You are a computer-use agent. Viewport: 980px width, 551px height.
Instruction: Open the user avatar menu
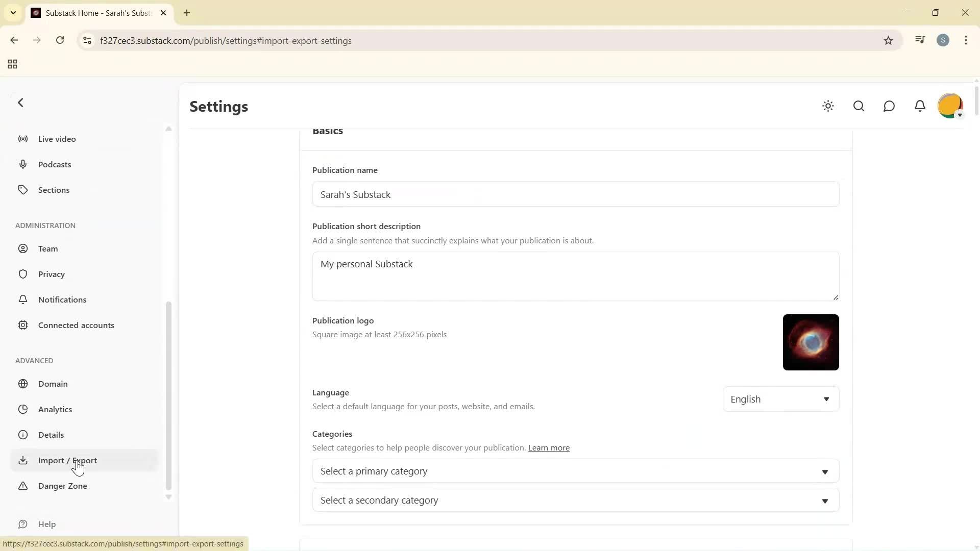tap(950, 106)
